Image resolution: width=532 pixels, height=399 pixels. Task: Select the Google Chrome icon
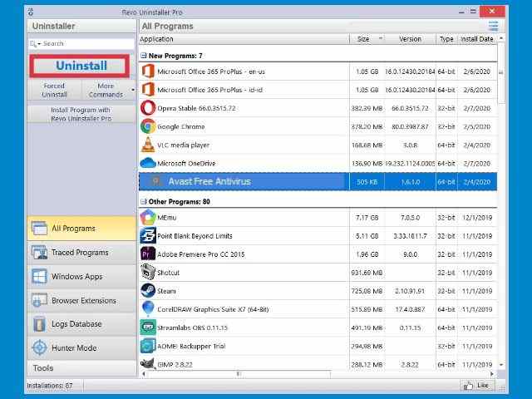click(148, 126)
